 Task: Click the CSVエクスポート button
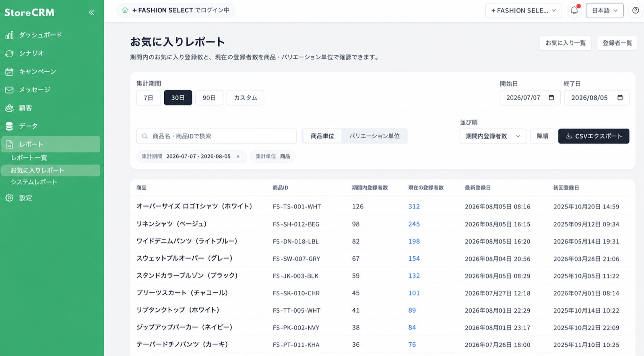[594, 136]
